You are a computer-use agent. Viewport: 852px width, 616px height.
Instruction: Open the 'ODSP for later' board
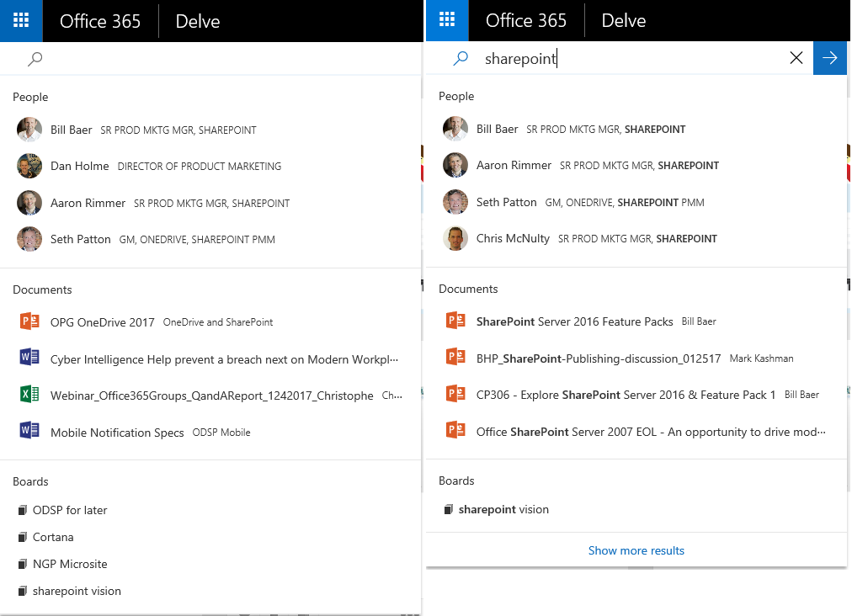point(70,510)
